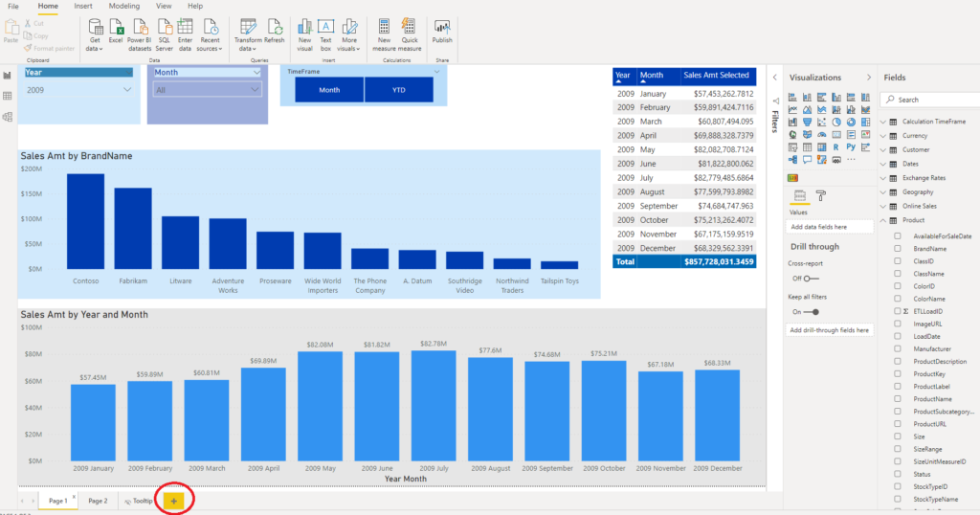The height and width of the screenshot is (515, 980).
Task: Switch to Data view in left sidebar
Action: pyautogui.click(x=8, y=97)
